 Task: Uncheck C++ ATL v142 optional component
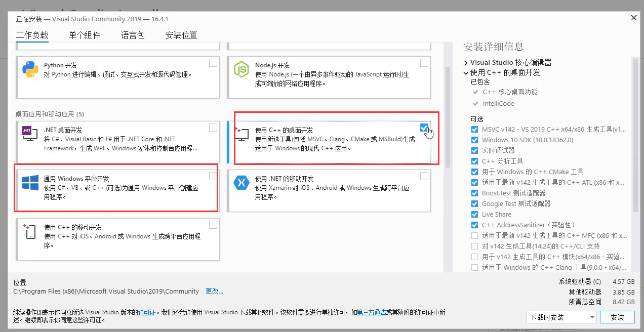tap(474, 182)
